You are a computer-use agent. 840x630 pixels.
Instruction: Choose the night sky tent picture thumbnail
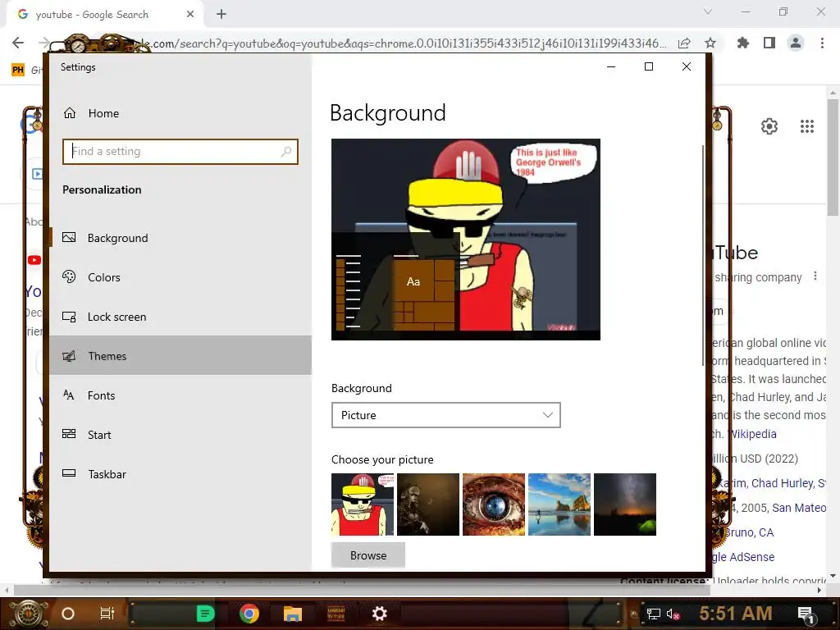(x=624, y=504)
